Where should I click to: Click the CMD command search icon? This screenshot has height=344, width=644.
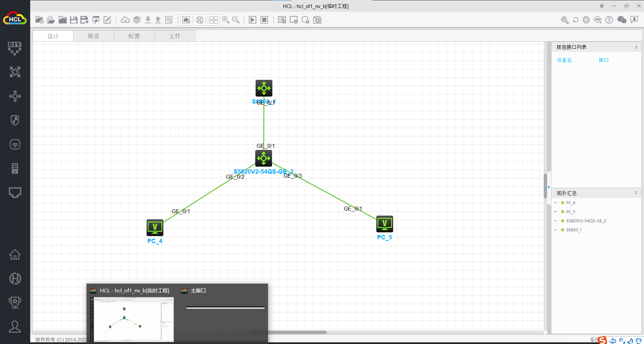click(598, 20)
